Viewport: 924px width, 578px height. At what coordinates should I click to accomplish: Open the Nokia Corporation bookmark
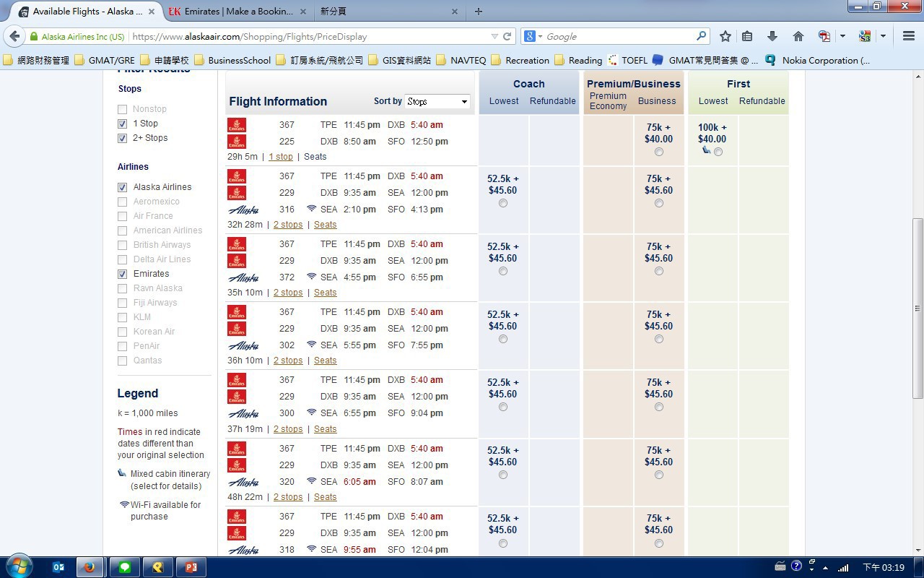coord(819,60)
